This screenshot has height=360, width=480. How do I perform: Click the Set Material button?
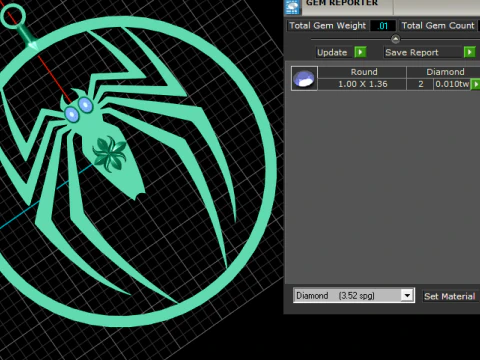449,296
